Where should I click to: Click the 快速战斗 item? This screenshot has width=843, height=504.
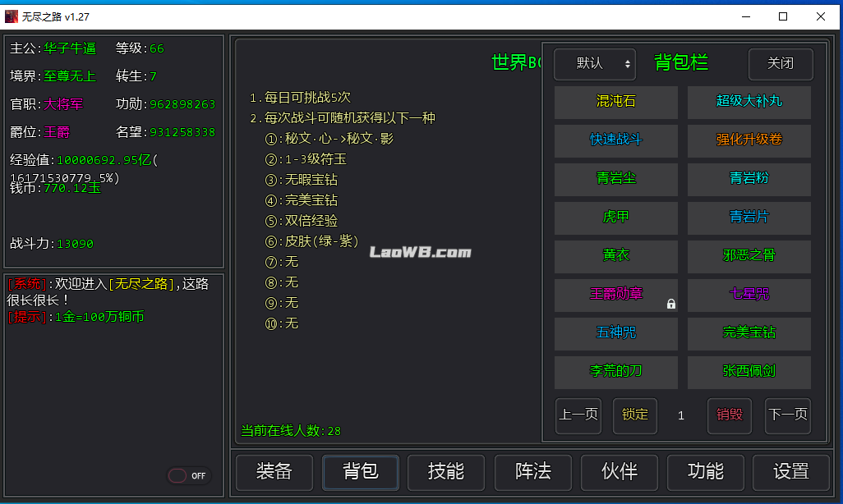[x=616, y=140]
